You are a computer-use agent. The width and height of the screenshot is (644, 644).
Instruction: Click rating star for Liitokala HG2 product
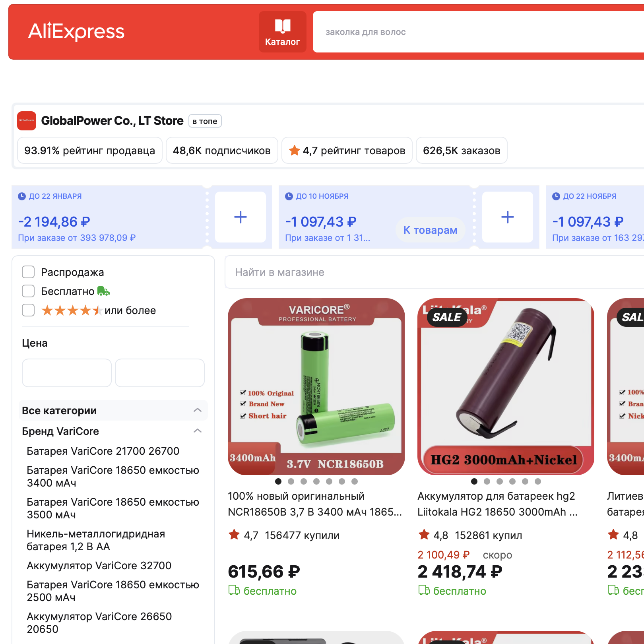coord(424,535)
